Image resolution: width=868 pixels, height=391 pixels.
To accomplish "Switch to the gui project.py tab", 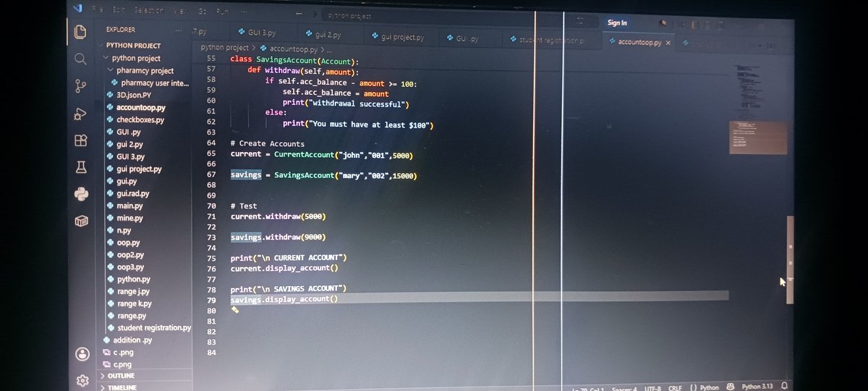I will (397, 37).
